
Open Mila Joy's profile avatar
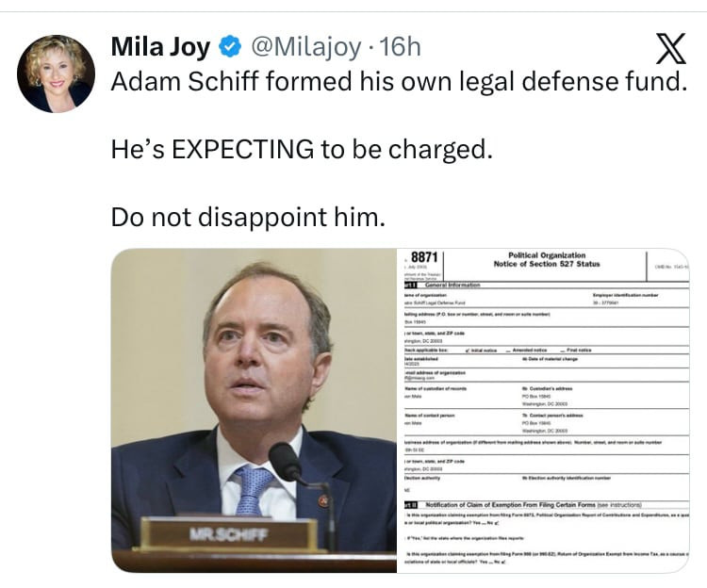click(56, 73)
